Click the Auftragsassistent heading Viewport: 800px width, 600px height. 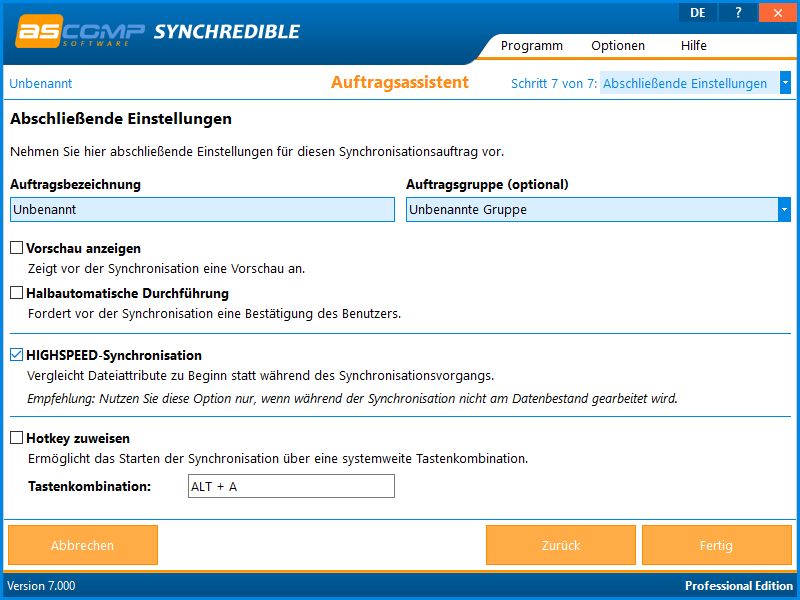[399, 83]
